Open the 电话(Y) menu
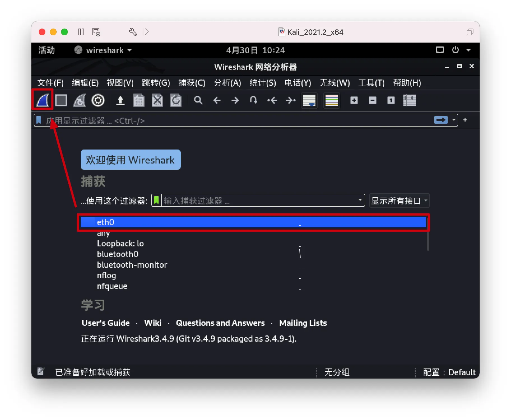511x420 pixels. (x=298, y=83)
